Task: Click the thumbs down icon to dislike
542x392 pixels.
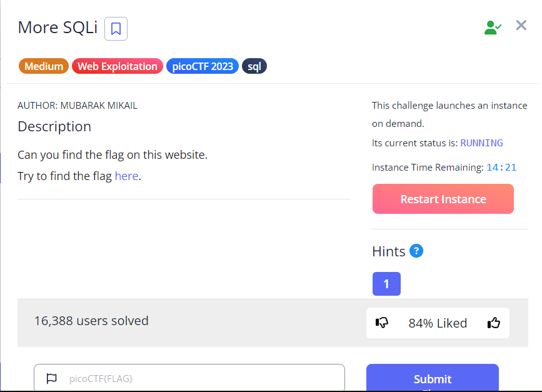Action: (x=382, y=323)
